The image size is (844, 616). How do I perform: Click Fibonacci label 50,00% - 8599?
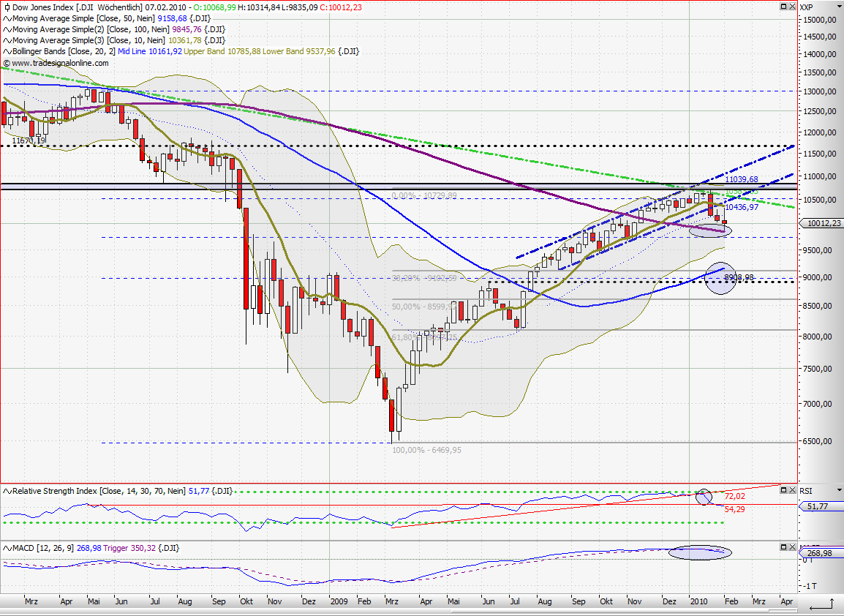[x=424, y=307]
